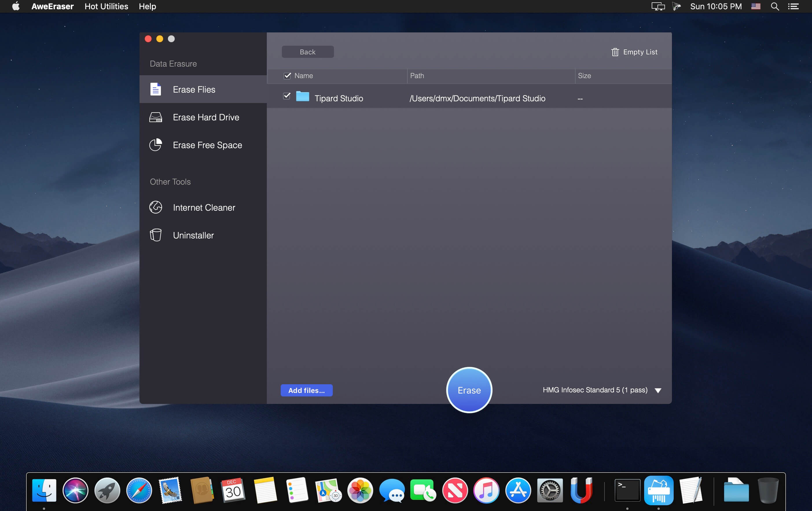Viewport: 812px width, 511px height.
Task: Open AweEraser shredder icon in Dock
Action: (658, 490)
